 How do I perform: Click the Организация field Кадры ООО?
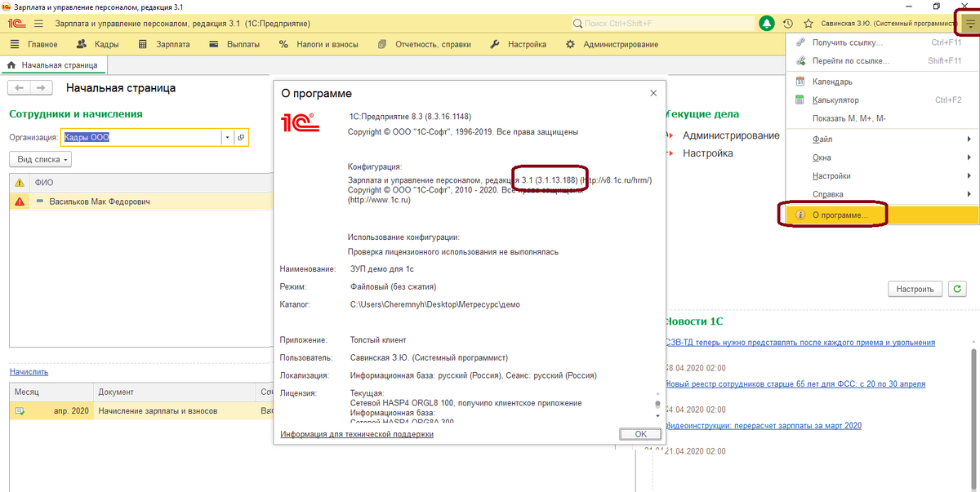pyautogui.click(x=140, y=138)
